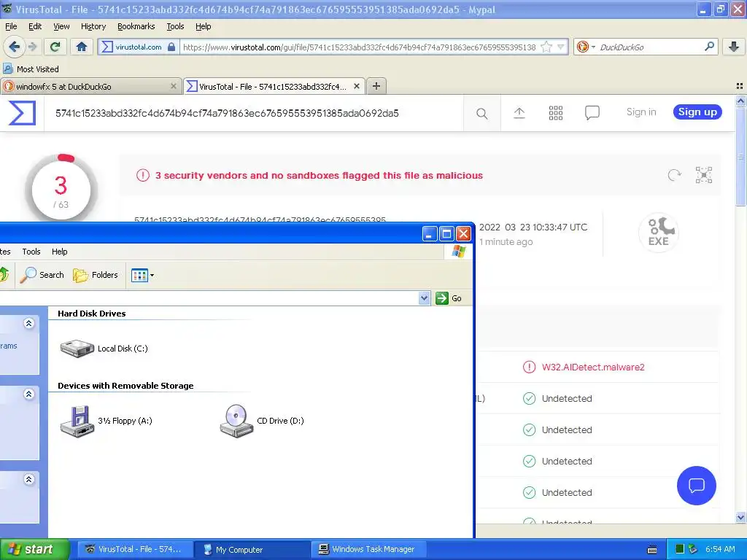Click the W32.AIDetect.malware2 detection result
This screenshot has width=747, height=560.
[593, 367]
